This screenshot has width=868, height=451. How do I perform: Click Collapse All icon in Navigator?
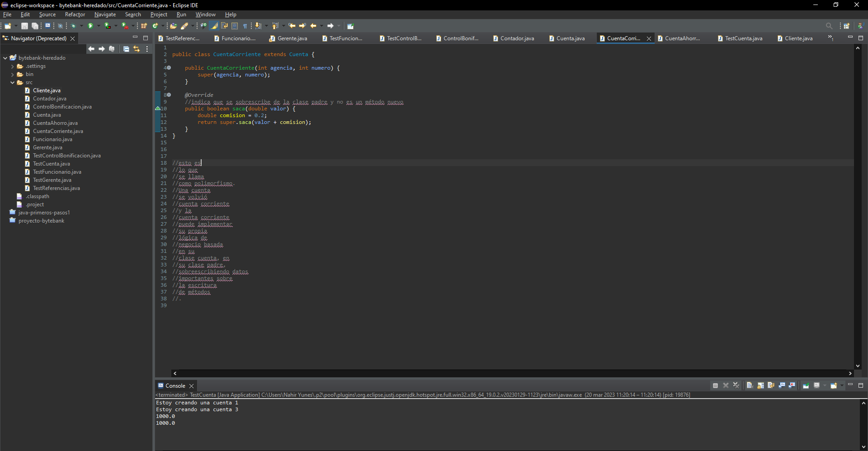pyautogui.click(x=126, y=49)
